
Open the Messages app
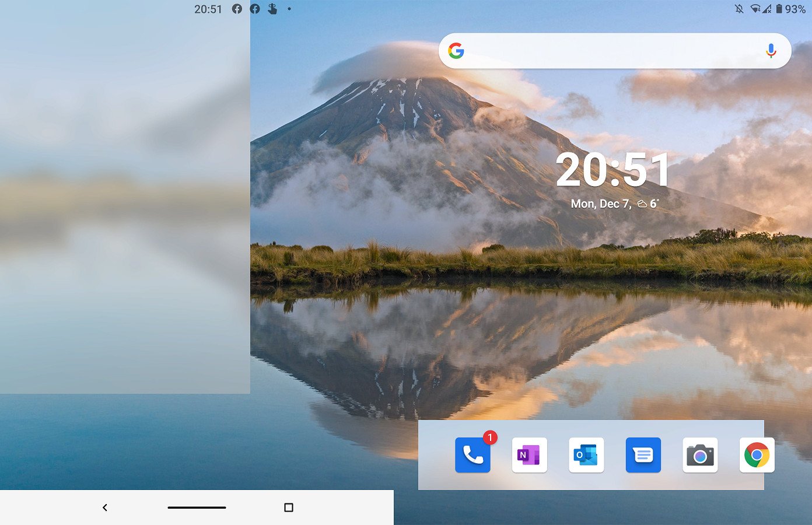[643, 455]
